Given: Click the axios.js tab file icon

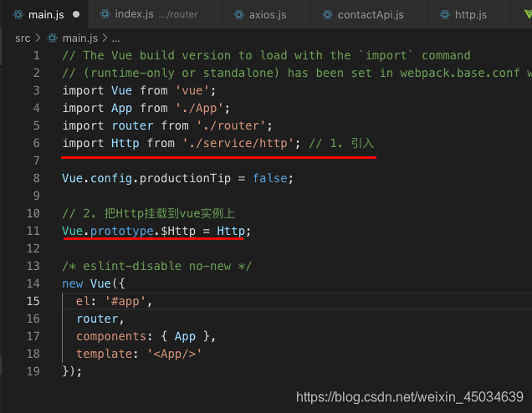Looking at the screenshot, I should click(x=239, y=14).
